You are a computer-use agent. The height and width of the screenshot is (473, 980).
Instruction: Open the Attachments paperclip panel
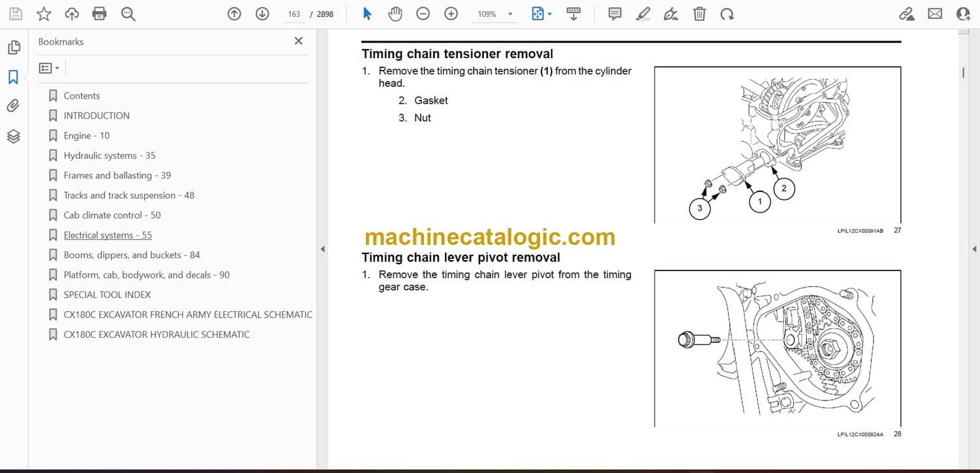click(x=14, y=106)
